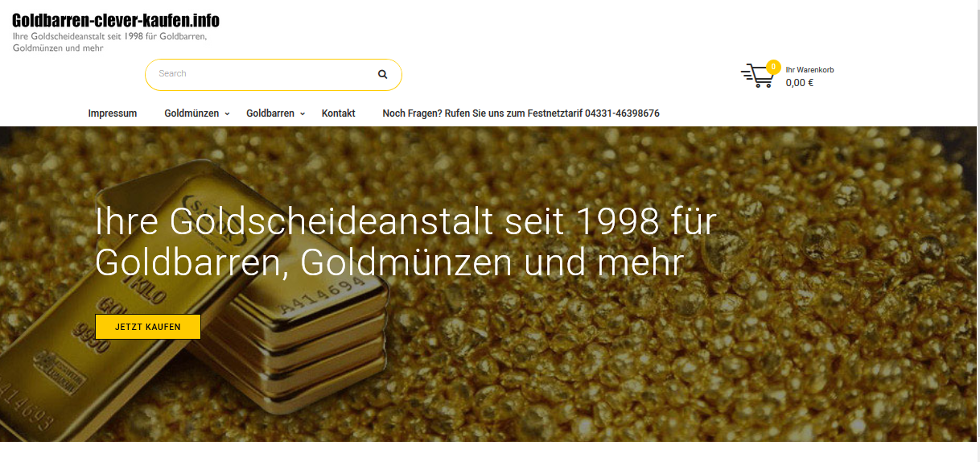This screenshot has height=462, width=980.
Task: Click the magnifier search icon
Action: pos(383,74)
